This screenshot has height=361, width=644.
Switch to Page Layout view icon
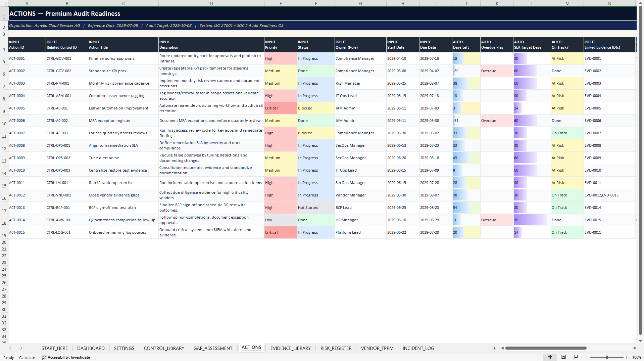563,357
